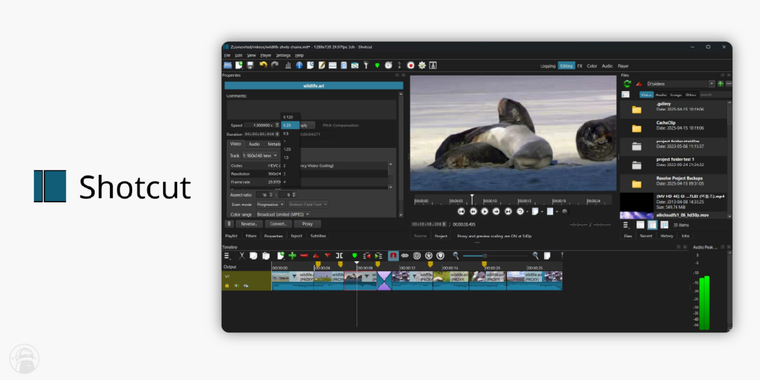Ripple delete with red minus icon
This screenshot has width=760, height=380.
304,255
